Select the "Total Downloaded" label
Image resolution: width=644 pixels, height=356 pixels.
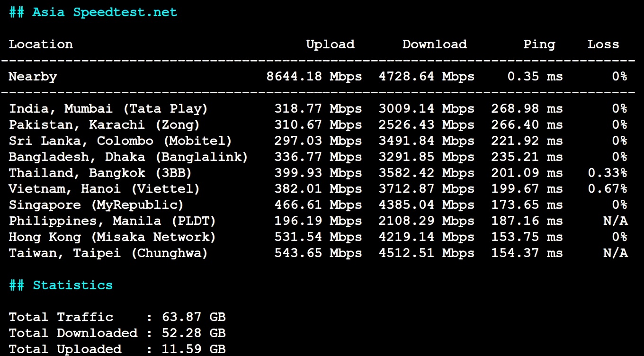click(x=73, y=333)
